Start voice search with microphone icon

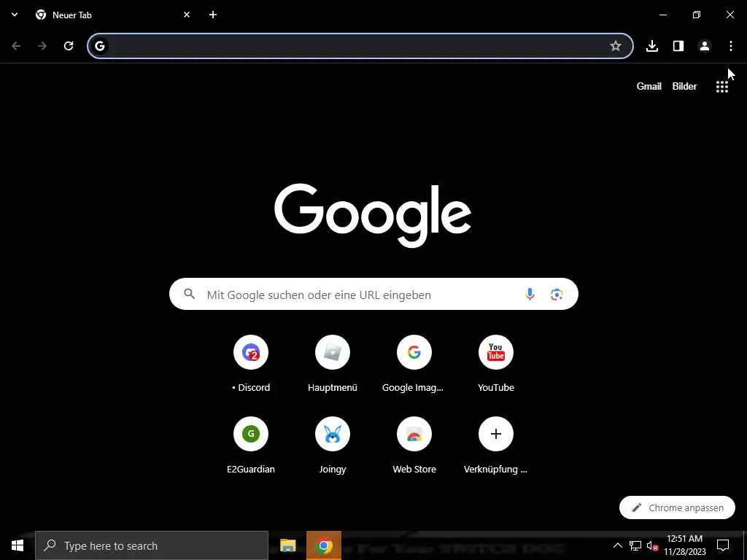530,294
